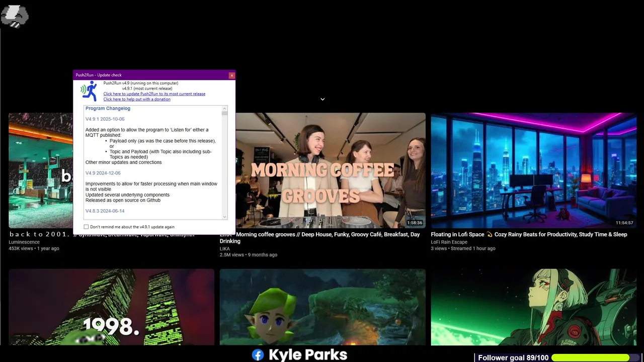Click the V4.8.3 2024-06-14 changelog heading
The width and height of the screenshot is (644, 362).
click(x=105, y=211)
